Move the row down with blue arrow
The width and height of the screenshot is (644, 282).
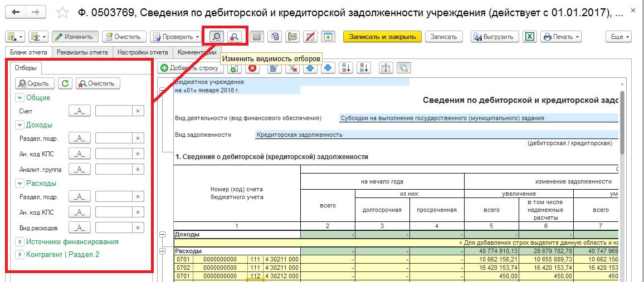[328, 68]
